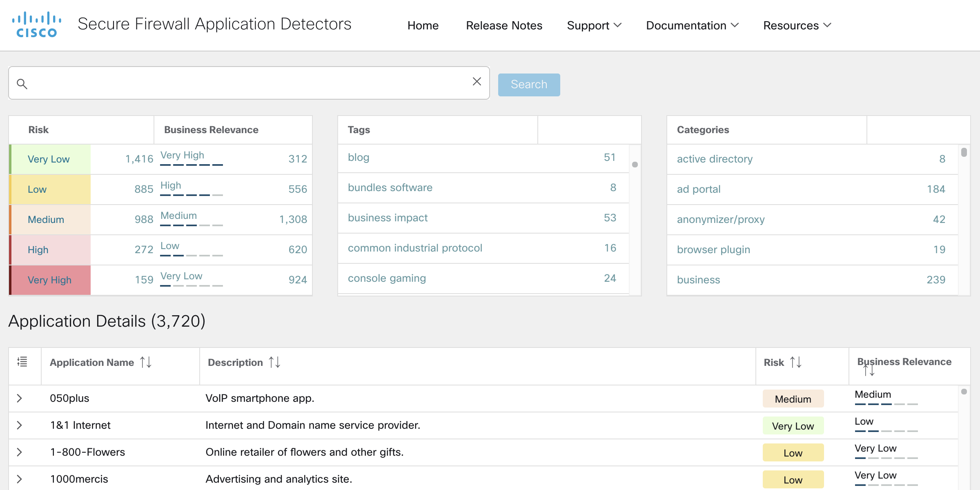Click the Tags panel scrollbar
The width and height of the screenshot is (980, 490).
click(x=635, y=165)
